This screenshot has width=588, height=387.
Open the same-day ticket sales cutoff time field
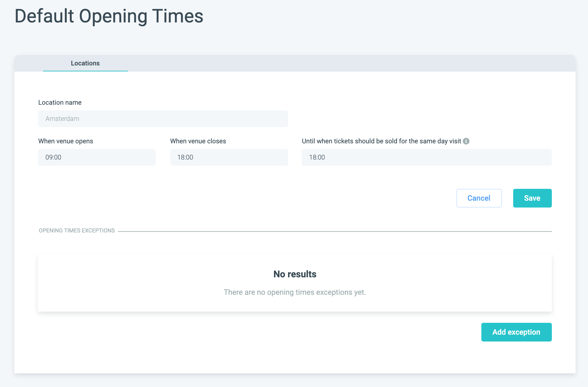point(427,157)
